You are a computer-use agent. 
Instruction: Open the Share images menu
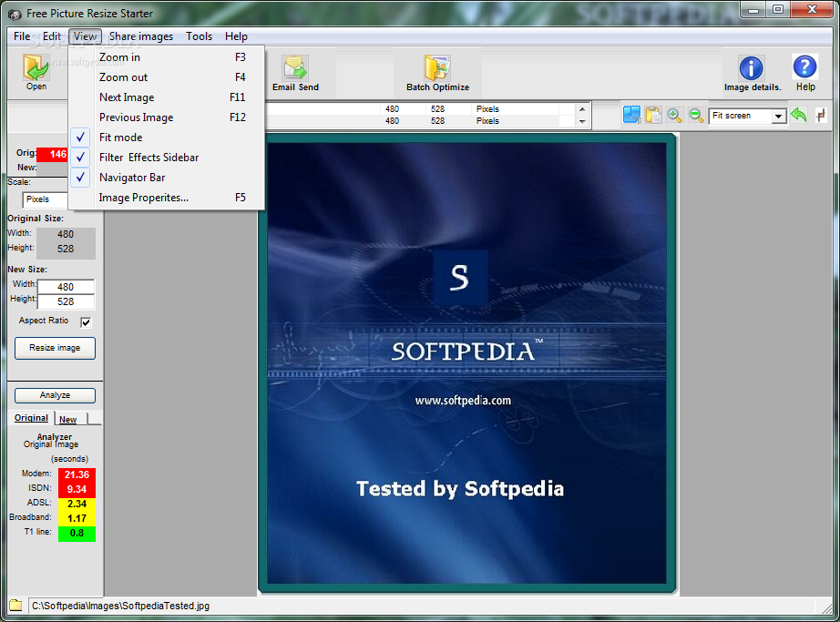141,36
